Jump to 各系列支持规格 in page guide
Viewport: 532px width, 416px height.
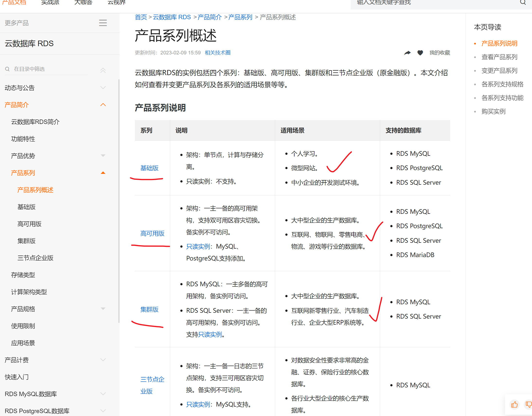click(x=502, y=84)
